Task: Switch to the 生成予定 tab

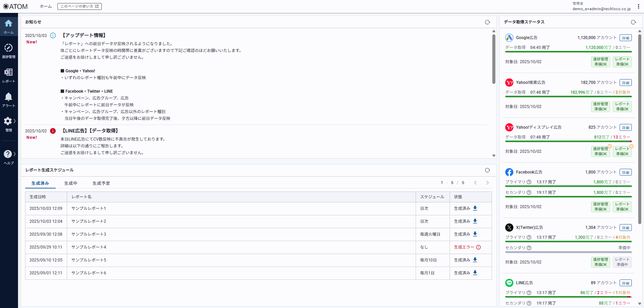Action: 101,183
